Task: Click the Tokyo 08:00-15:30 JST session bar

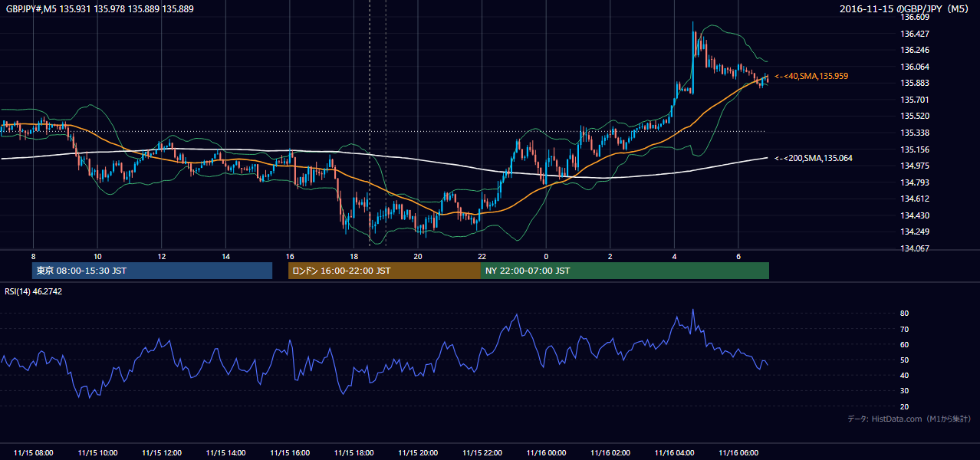Action: [153, 271]
